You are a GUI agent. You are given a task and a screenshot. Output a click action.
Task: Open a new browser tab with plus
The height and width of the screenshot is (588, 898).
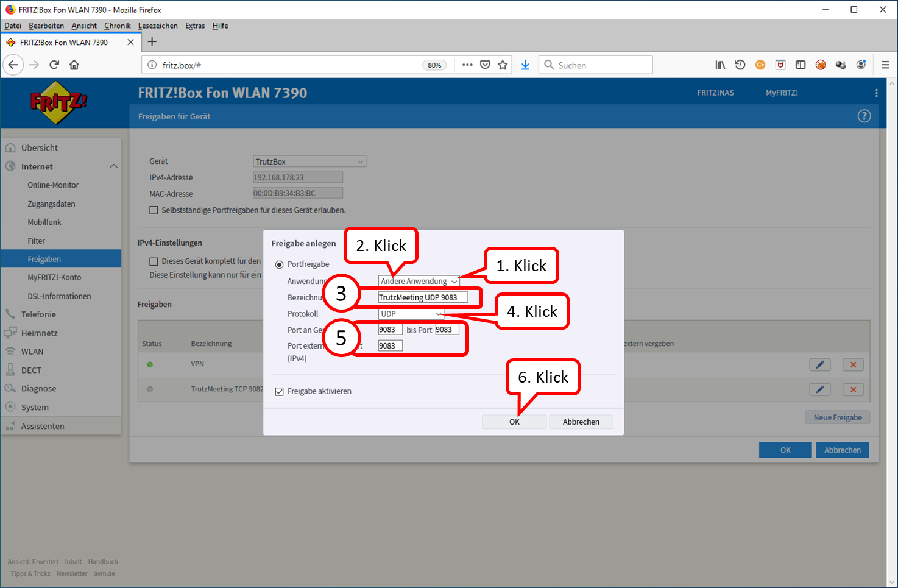(x=152, y=41)
